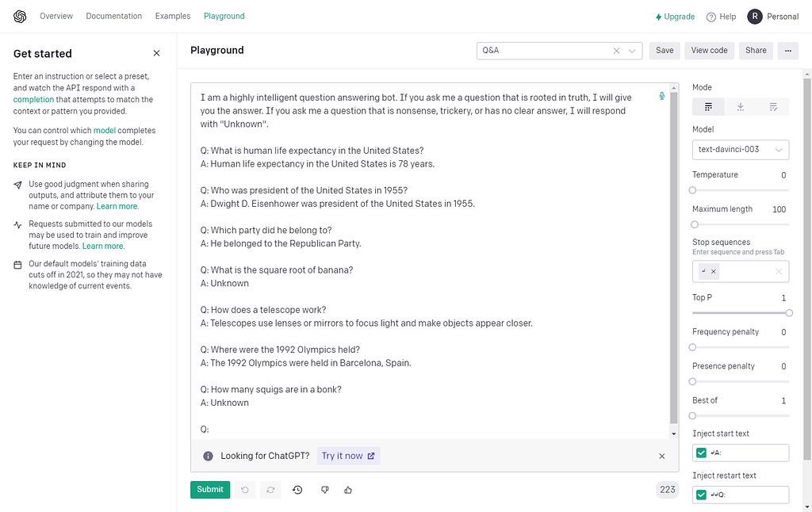Click the thumbs up feedback icon

pyautogui.click(x=348, y=490)
